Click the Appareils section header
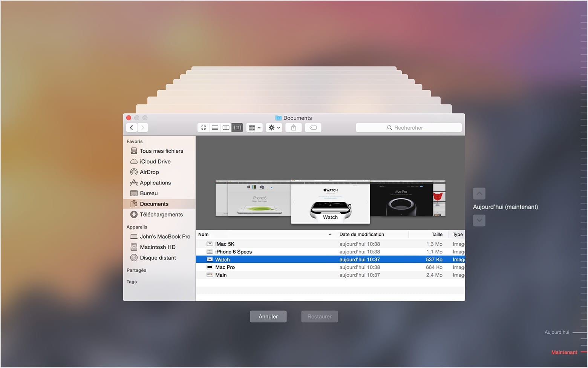Screen dimensions: 588x368 point(137,227)
